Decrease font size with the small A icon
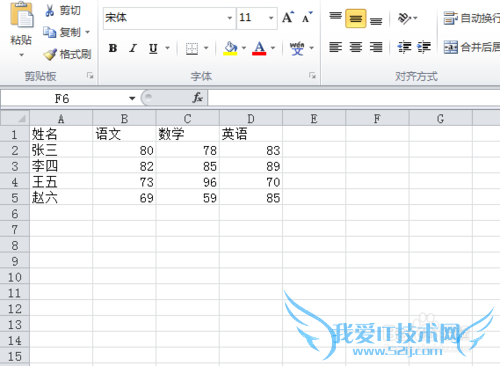Viewport: 500px width, 366px height. pyautogui.click(x=307, y=17)
